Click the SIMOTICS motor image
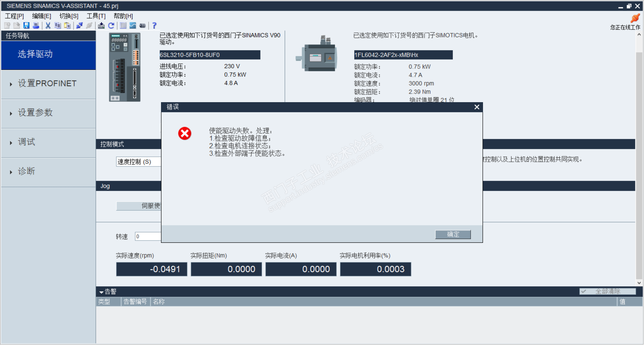The image size is (644, 345). [317, 54]
